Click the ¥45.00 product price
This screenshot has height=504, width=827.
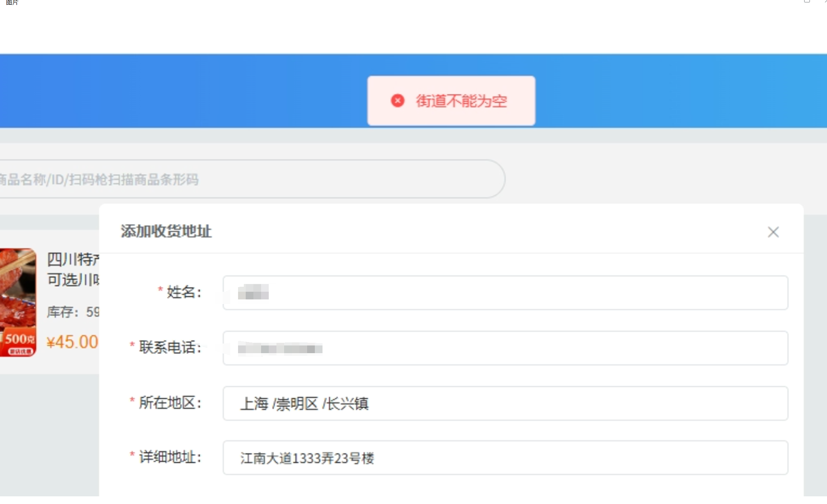coord(72,342)
